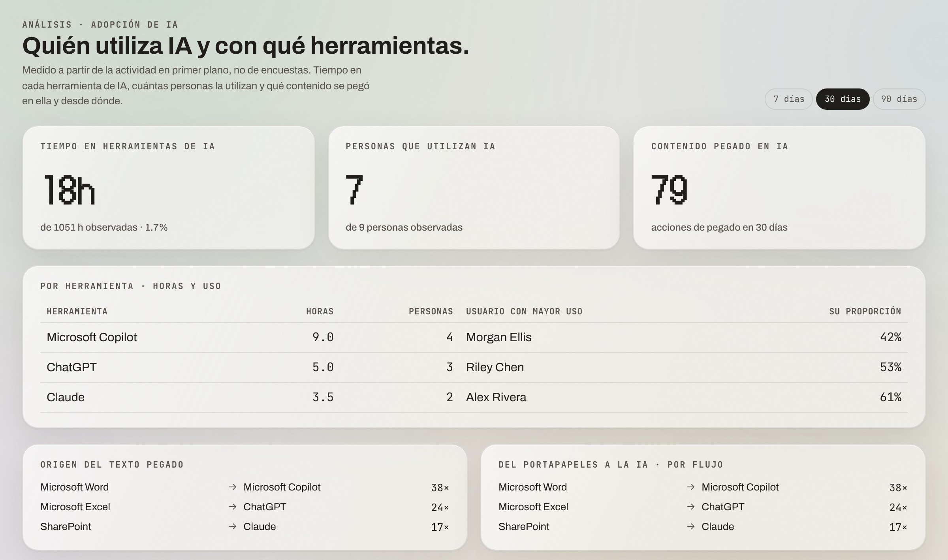Image resolution: width=948 pixels, height=560 pixels.
Task: Select ChatGPT row in tool table
Action: coord(474,368)
